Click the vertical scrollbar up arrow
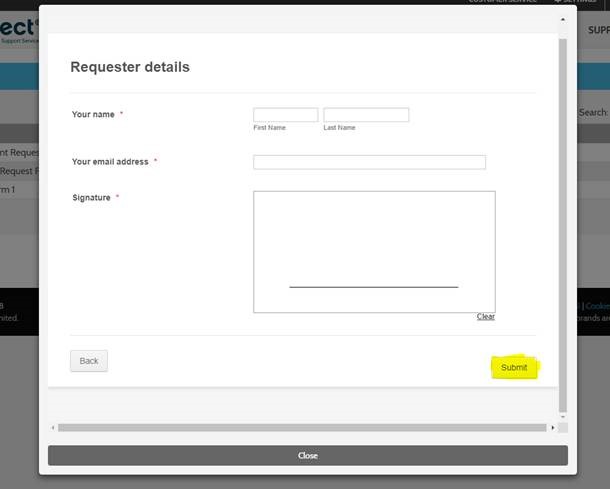 click(563, 19)
